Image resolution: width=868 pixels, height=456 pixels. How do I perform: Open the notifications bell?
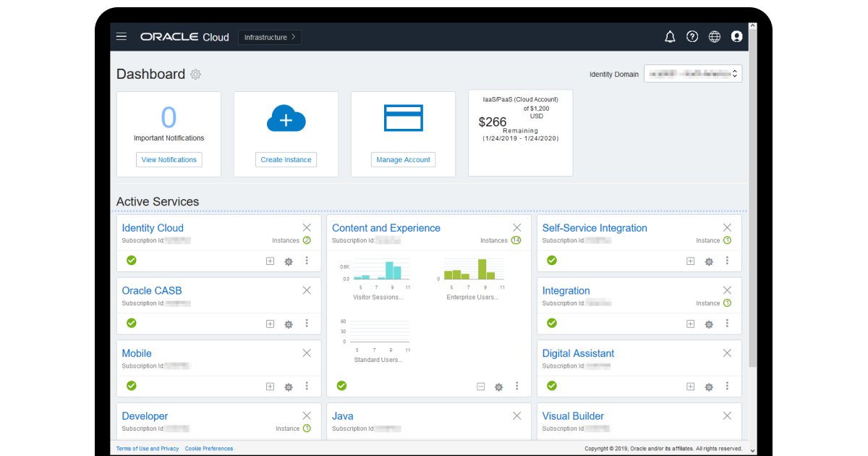(x=670, y=36)
